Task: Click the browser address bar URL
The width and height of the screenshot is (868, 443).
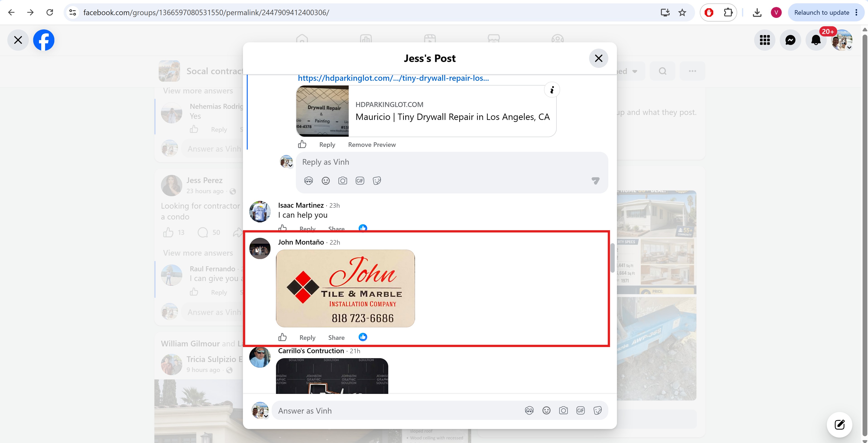Action: pos(206,12)
